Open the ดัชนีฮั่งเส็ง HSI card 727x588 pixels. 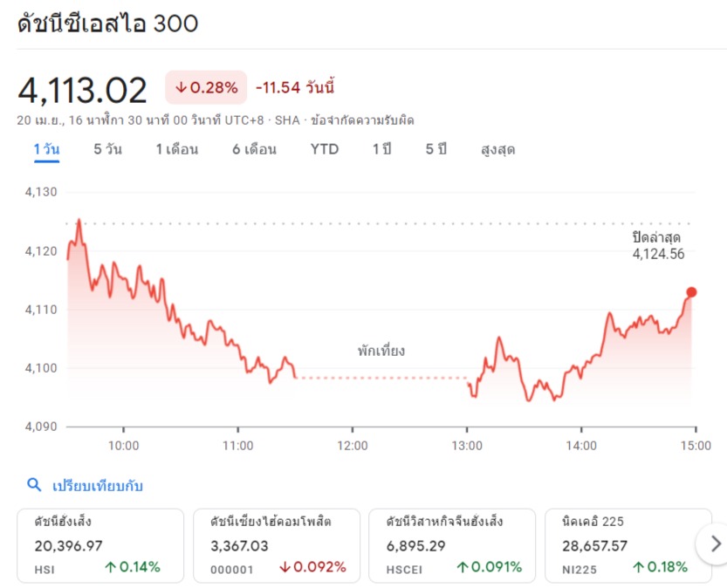tap(100, 545)
